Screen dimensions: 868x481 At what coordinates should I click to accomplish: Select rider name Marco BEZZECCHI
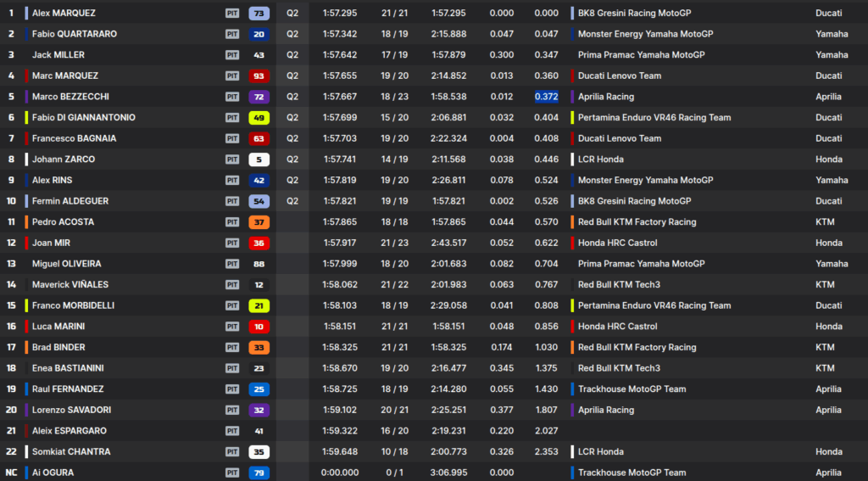[x=70, y=97]
